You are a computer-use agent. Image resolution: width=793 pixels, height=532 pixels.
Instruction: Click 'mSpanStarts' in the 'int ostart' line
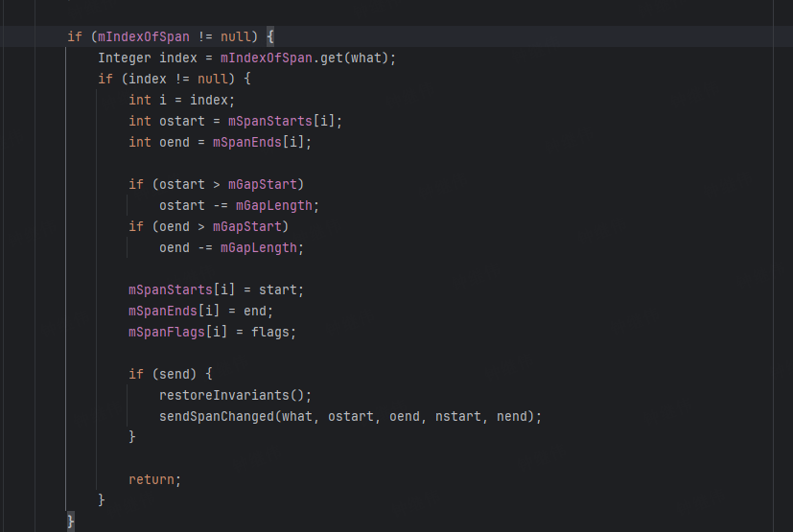[x=270, y=122]
